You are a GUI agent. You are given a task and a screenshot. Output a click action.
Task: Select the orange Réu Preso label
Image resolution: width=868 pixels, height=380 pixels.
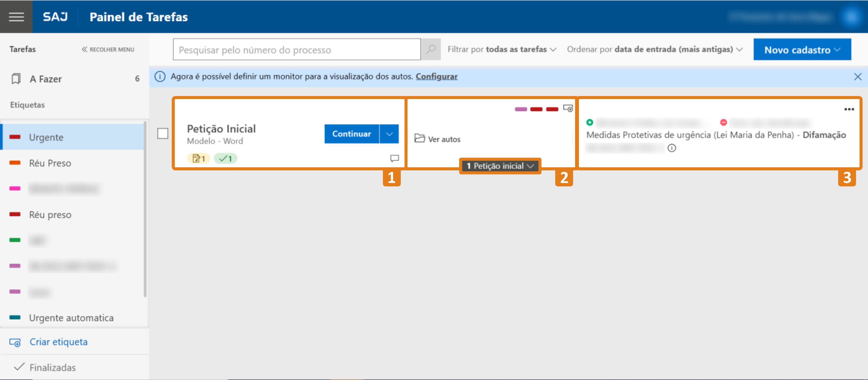click(x=50, y=163)
